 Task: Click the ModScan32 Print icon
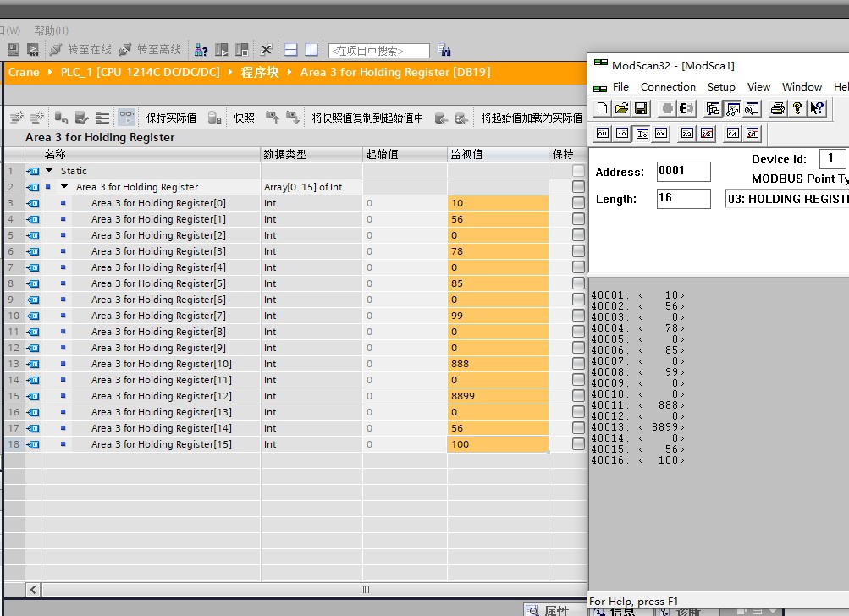[777, 108]
